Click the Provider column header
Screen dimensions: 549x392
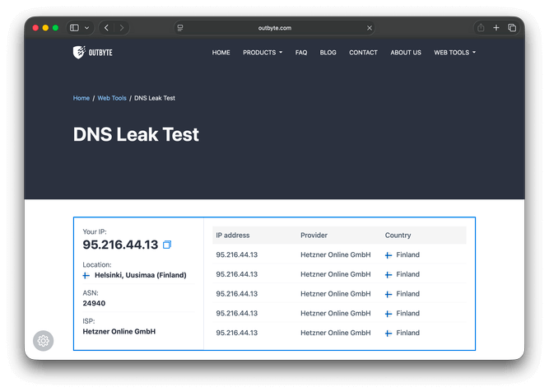[x=314, y=236]
